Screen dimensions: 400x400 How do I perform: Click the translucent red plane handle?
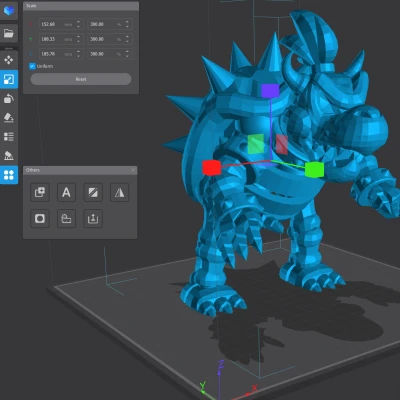282,144
